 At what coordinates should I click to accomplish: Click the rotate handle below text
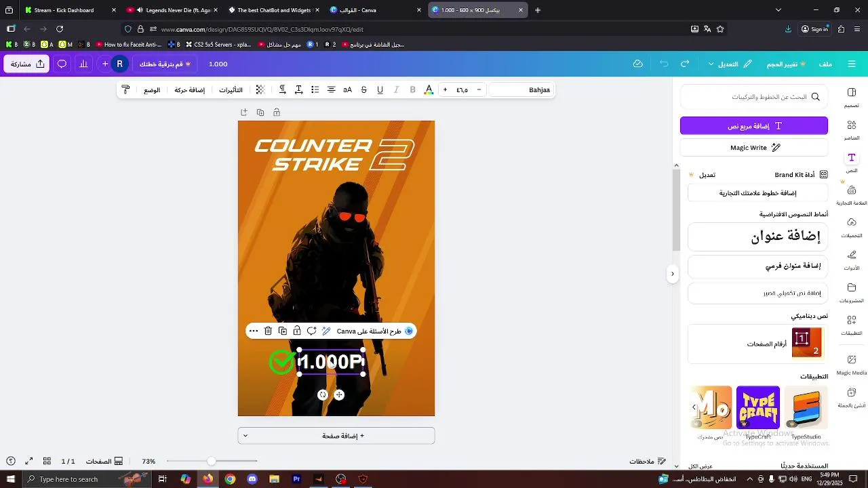[323, 394]
